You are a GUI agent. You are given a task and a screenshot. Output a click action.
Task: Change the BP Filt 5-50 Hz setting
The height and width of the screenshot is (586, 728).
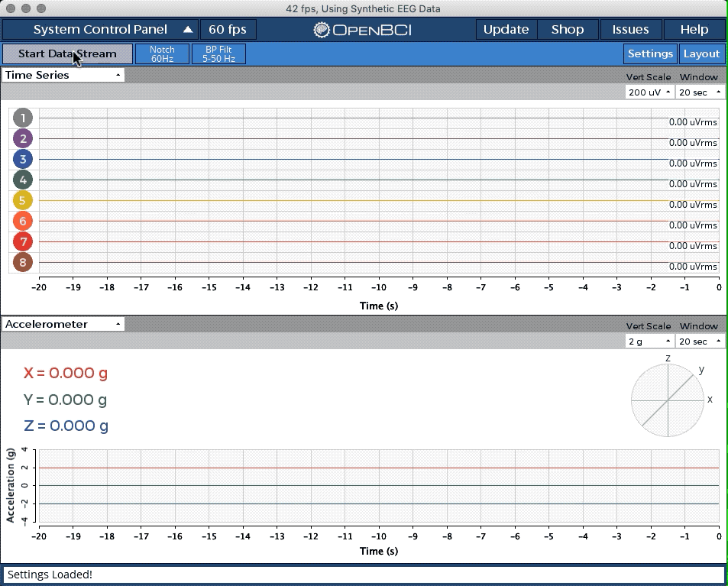pos(218,54)
